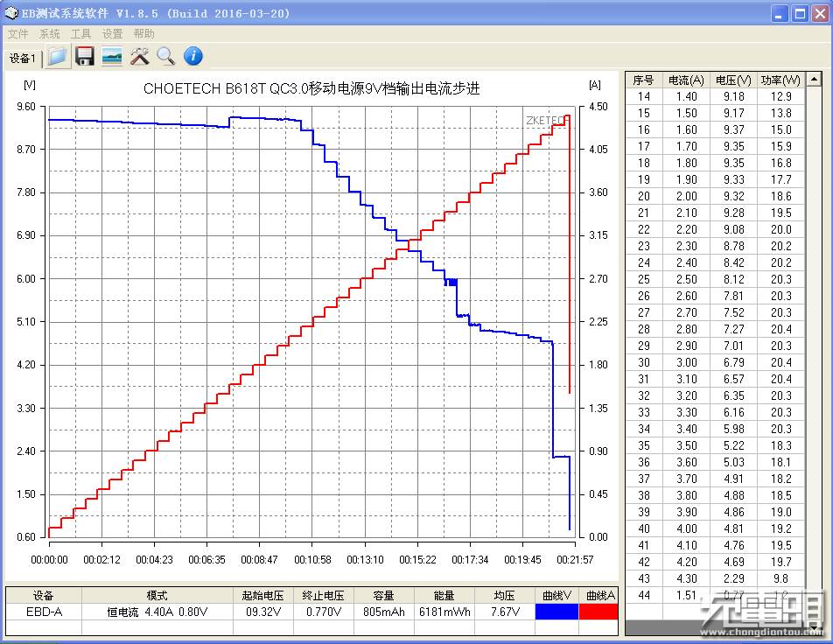The image size is (833, 644).
Task: Open the 帮助 menu
Action: 144,34
